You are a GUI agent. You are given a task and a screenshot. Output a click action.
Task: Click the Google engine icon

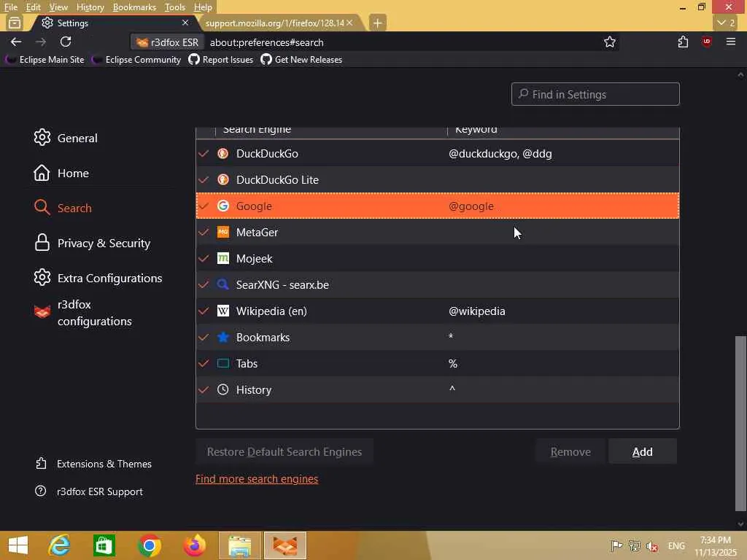click(x=222, y=206)
